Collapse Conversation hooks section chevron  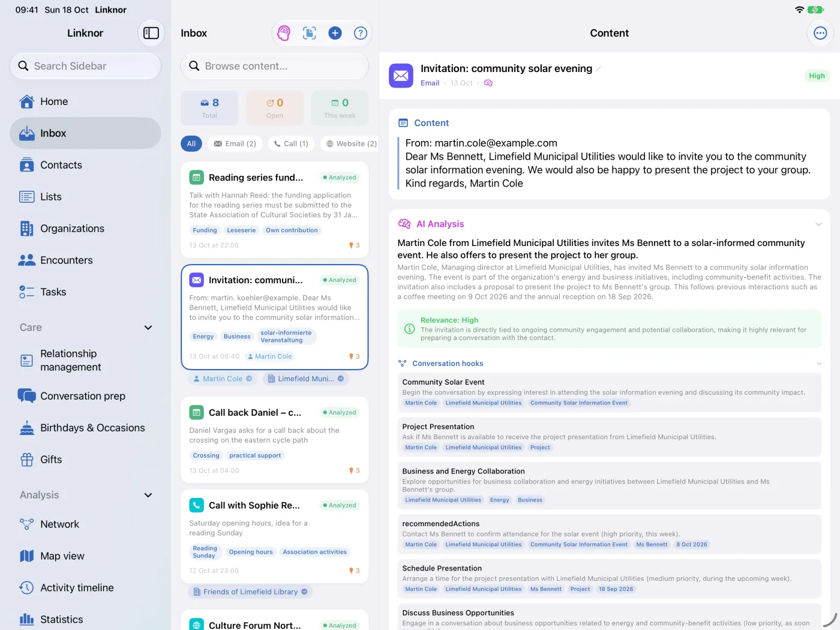[818, 364]
